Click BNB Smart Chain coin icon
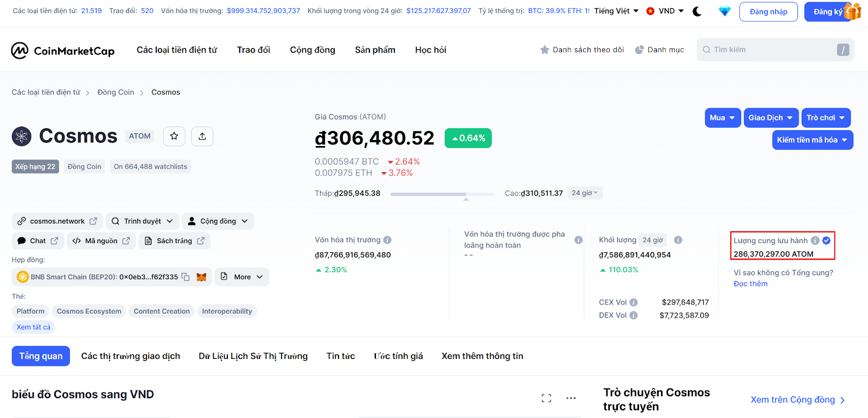Screen dimensions: 868x418 point(23,277)
